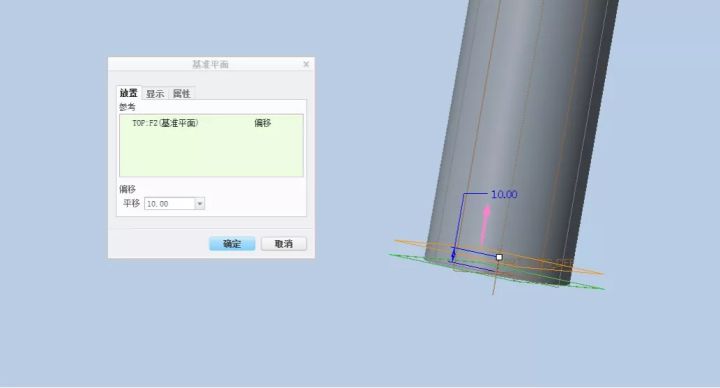The height and width of the screenshot is (388, 720).
Task: Open the 属性 tab
Action: 182,94
